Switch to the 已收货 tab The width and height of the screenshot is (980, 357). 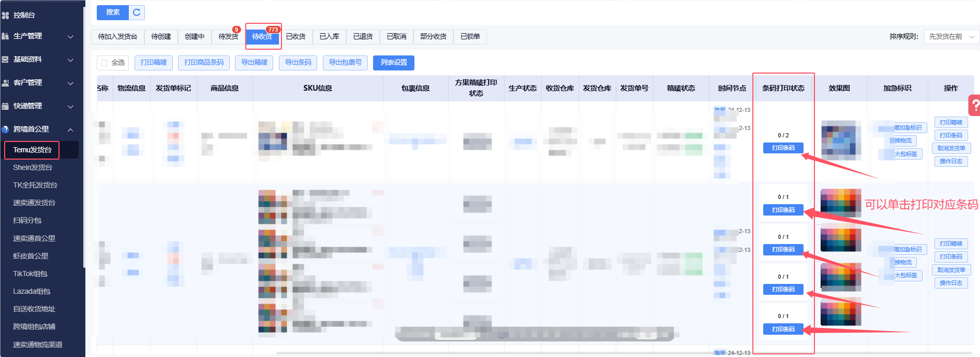(296, 37)
